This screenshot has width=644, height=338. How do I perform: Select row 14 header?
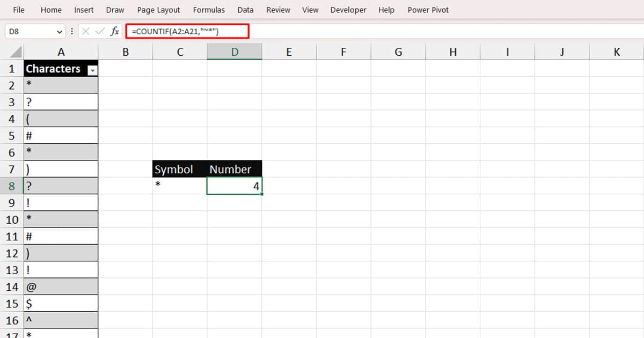pos(12,286)
